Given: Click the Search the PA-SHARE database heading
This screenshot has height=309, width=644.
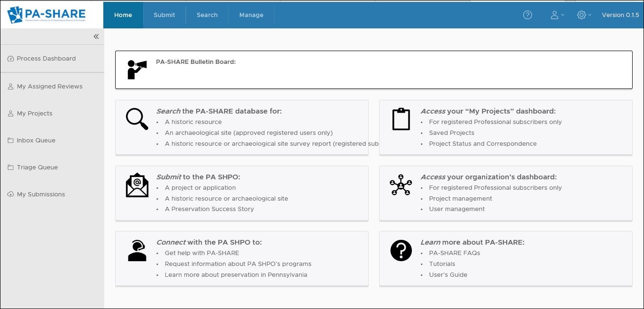Looking at the screenshot, I should (x=219, y=111).
